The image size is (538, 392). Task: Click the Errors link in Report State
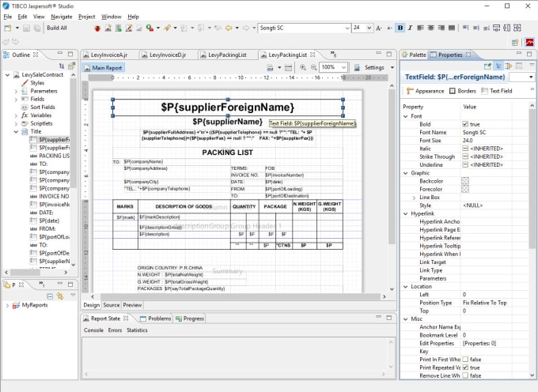pos(115,330)
